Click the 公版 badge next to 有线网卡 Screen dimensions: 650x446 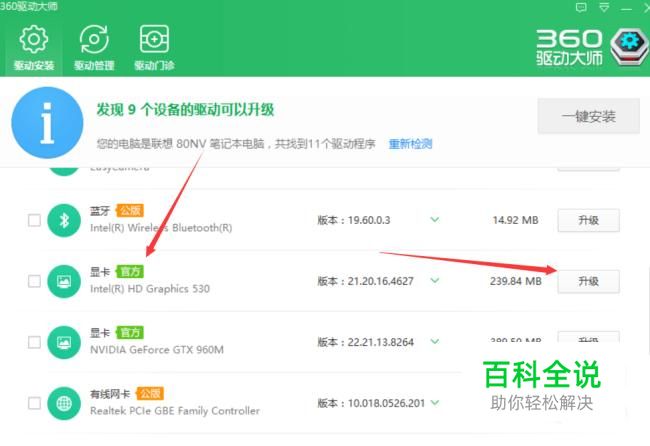[x=150, y=393]
